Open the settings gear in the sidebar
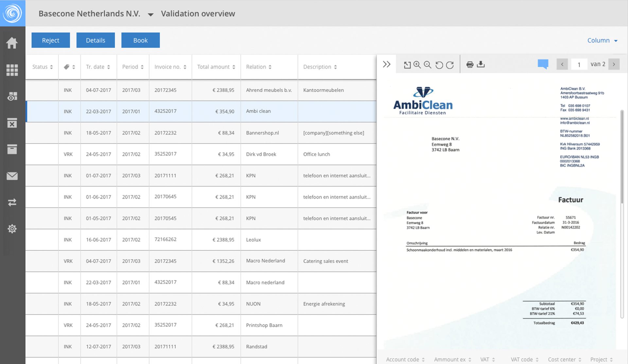628x364 pixels. click(x=12, y=229)
